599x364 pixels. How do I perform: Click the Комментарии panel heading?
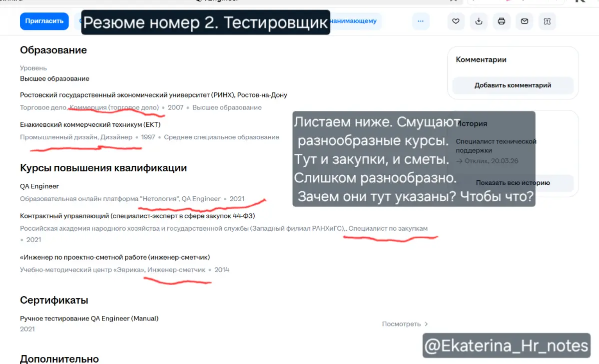pos(481,59)
